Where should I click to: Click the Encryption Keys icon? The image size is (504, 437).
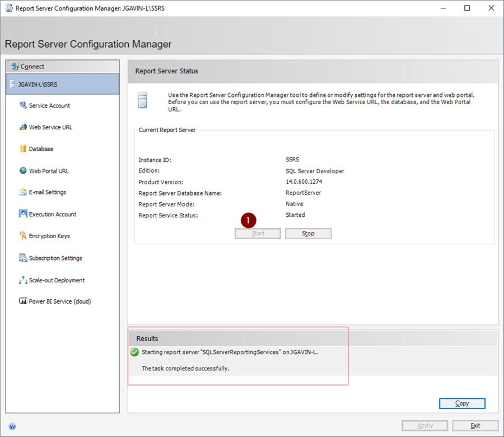[23, 236]
